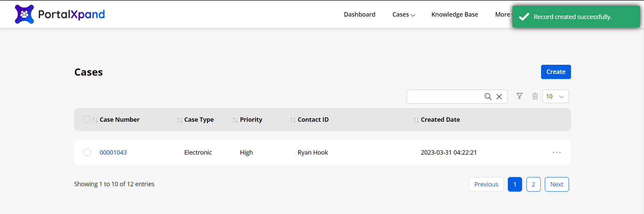Open case link 00001043
Screen dimensions: 644x214
pos(113,153)
